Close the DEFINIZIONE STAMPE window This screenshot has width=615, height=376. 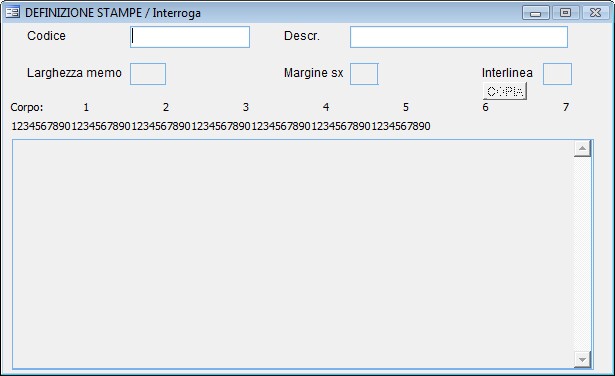click(x=595, y=13)
